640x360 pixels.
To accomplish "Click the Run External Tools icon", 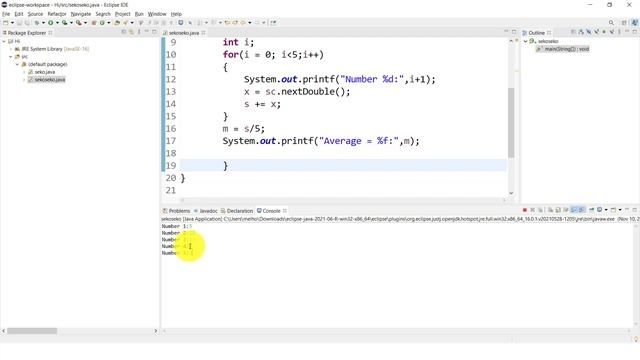I will pyautogui.click(x=79, y=23).
